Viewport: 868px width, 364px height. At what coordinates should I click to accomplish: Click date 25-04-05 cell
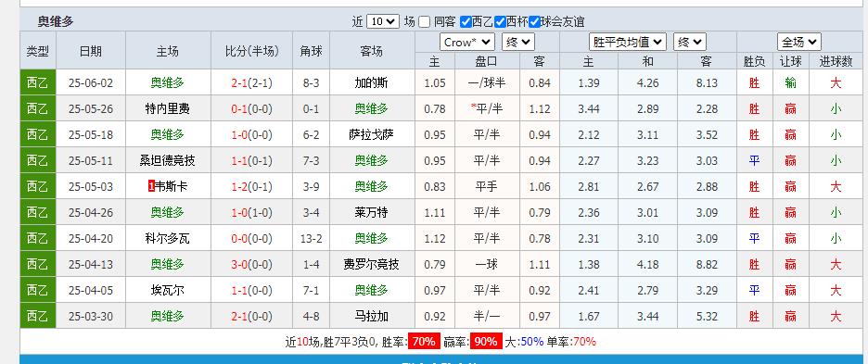[x=91, y=291]
